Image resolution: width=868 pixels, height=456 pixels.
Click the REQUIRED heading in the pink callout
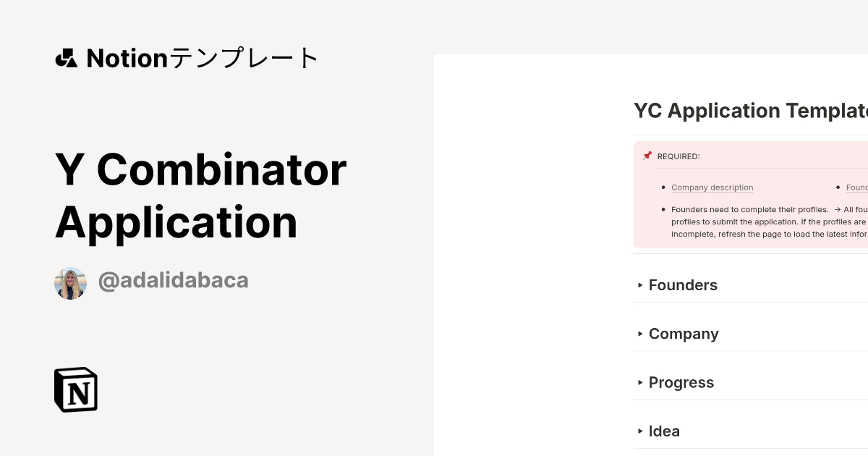[x=677, y=156]
